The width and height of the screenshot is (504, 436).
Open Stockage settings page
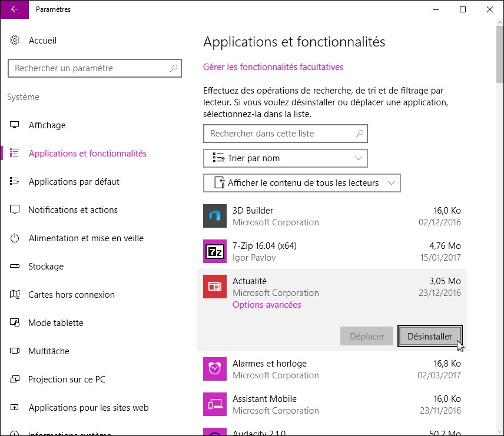point(46,267)
